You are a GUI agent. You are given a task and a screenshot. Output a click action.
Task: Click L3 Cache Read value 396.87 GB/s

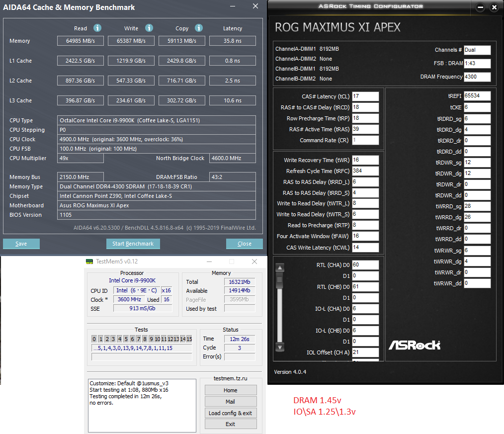81,100
